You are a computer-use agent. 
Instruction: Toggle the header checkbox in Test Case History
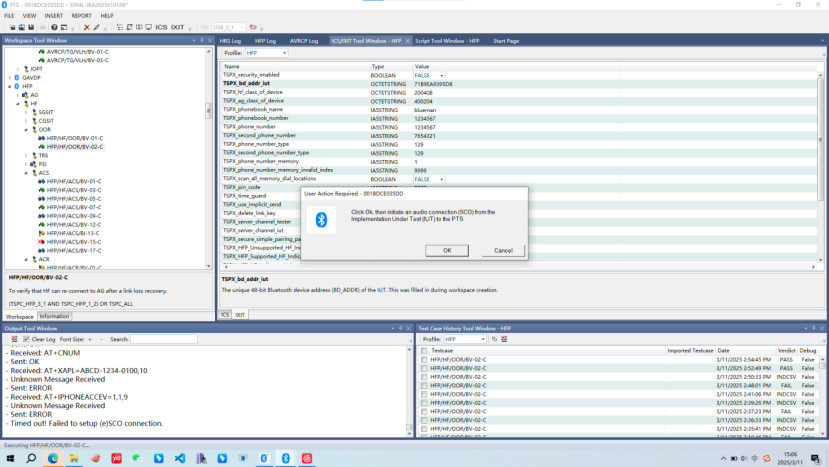[424, 351]
